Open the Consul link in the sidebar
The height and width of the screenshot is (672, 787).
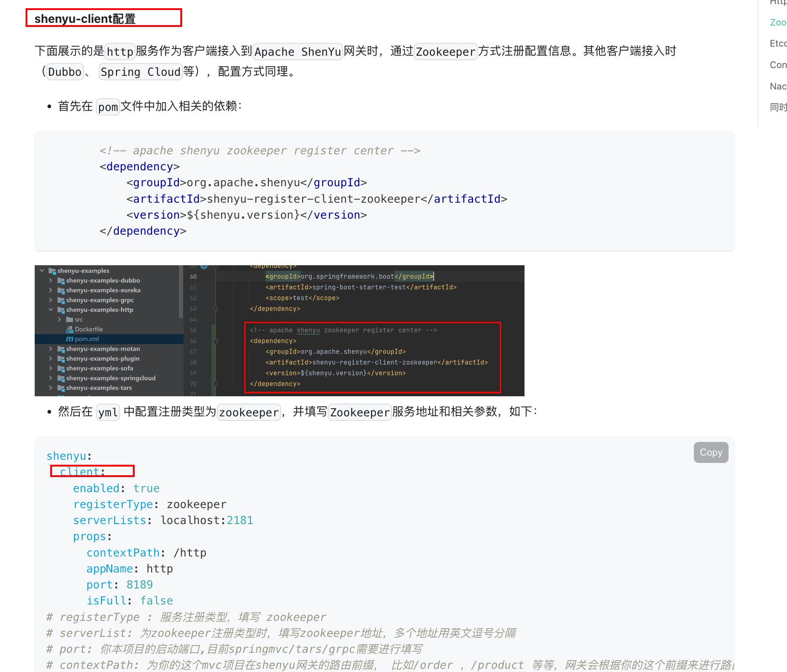point(778,64)
